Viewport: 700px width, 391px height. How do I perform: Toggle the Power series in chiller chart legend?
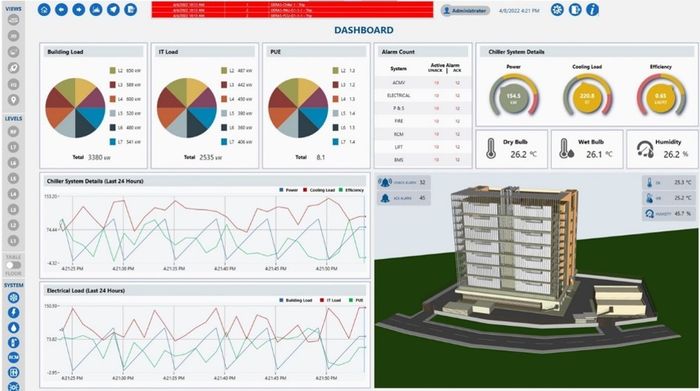[x=288, y=190]
